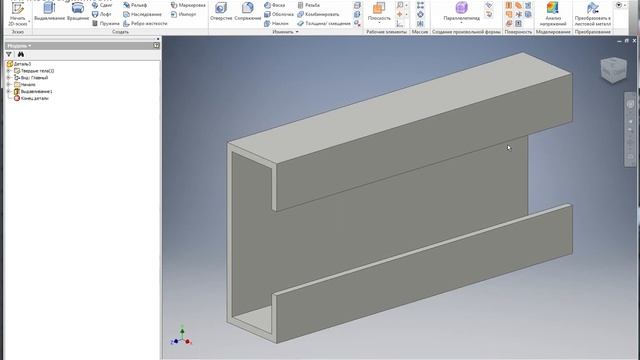This screenshot has height=360, width=640.
Task: Expand the Вид: Главный node
Action: (9, 78)
